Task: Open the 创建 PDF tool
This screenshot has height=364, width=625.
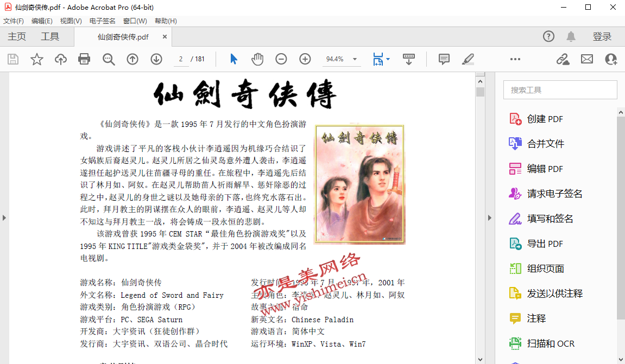Action: point(536,119)
